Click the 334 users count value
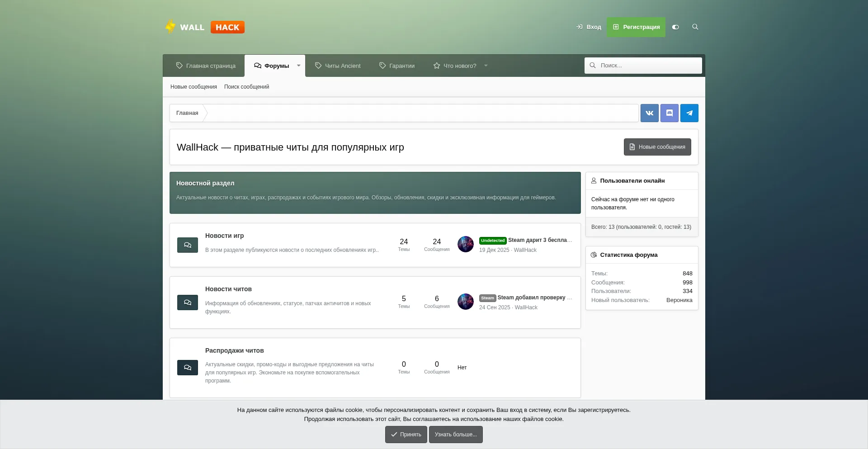The image size is (868, 449). (x=688, y=291)
